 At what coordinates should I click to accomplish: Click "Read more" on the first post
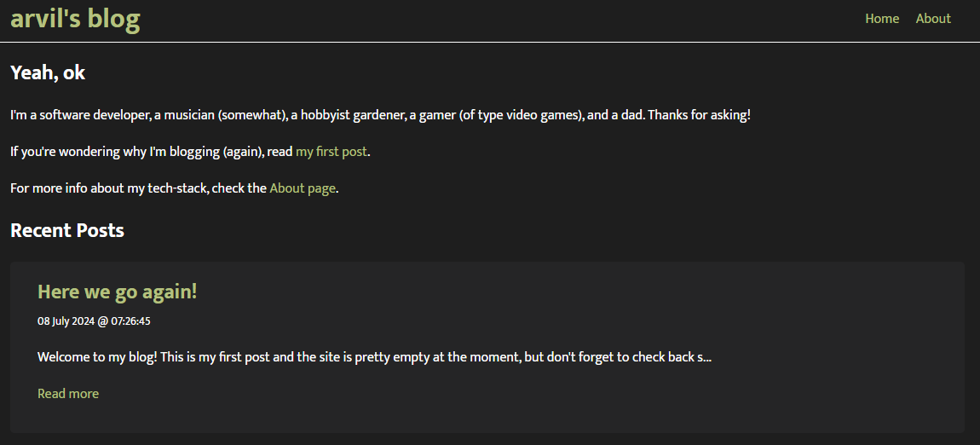tap(68, 394)
